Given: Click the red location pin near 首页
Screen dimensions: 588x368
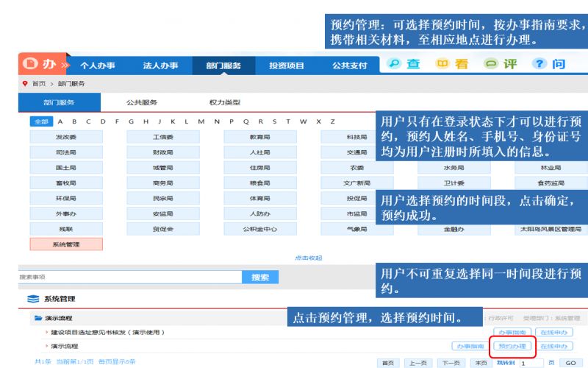Looking at the screenshot, I should pyautogui.click(x=24, y=83).
